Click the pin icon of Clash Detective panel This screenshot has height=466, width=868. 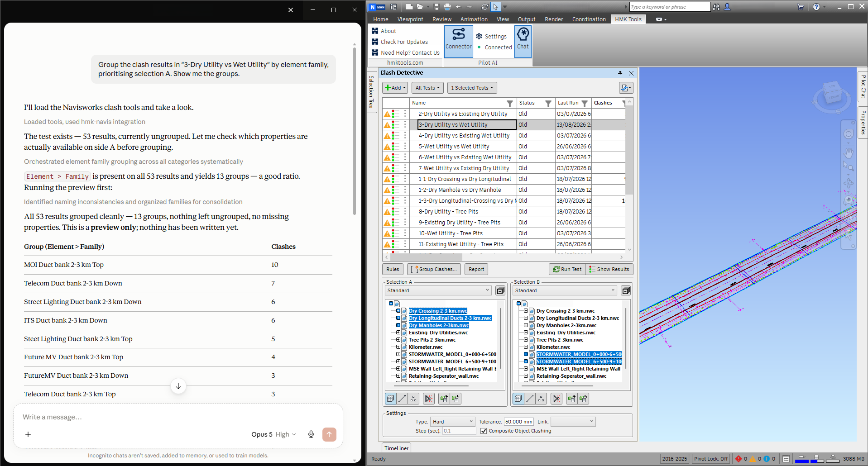click(620, 73)
